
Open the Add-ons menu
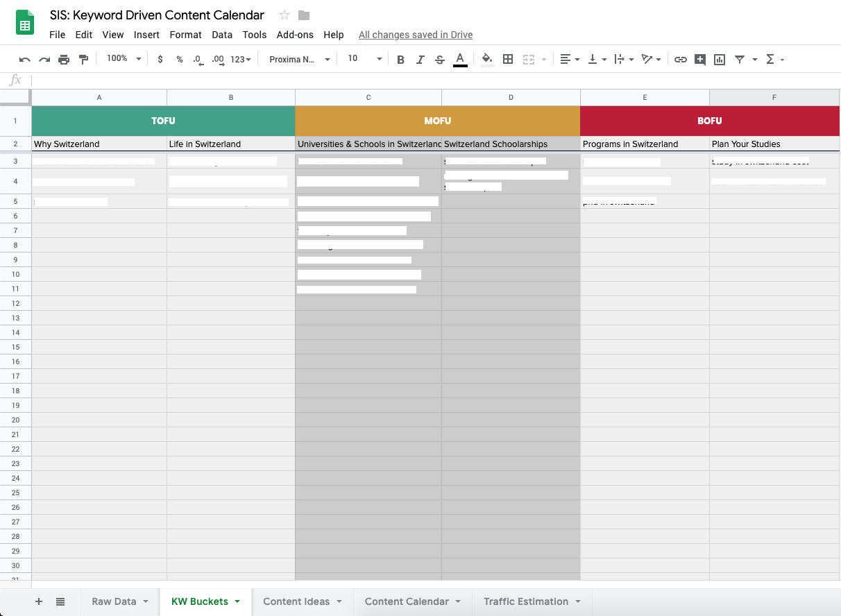pos(295,35)
